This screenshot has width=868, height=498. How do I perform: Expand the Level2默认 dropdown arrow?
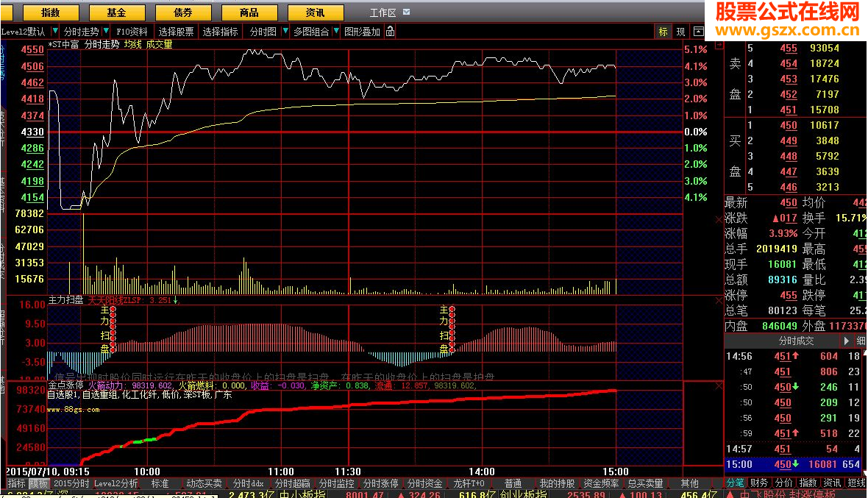pos(55,31)
